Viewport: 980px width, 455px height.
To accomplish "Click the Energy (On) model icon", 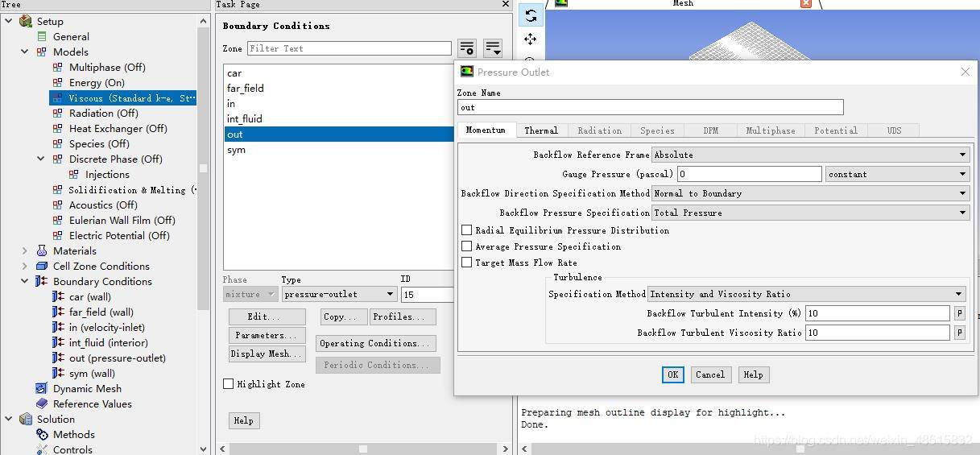I will click(57, 82).
